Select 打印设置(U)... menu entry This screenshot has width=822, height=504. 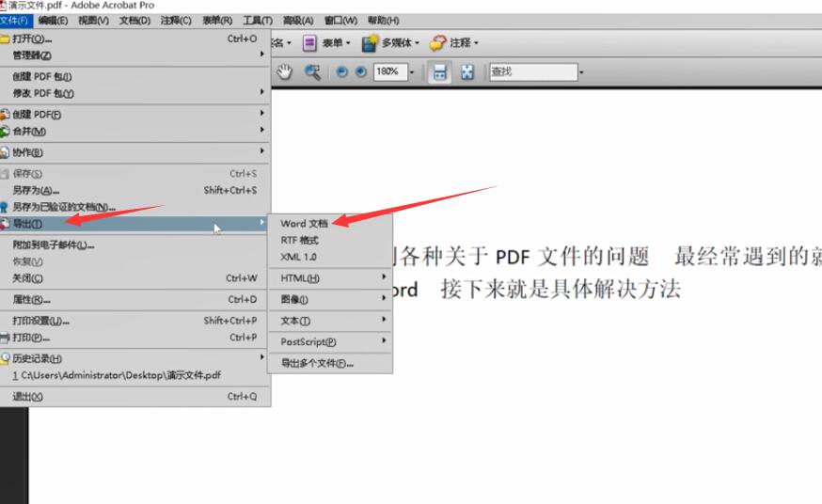(x=134, y=321)
